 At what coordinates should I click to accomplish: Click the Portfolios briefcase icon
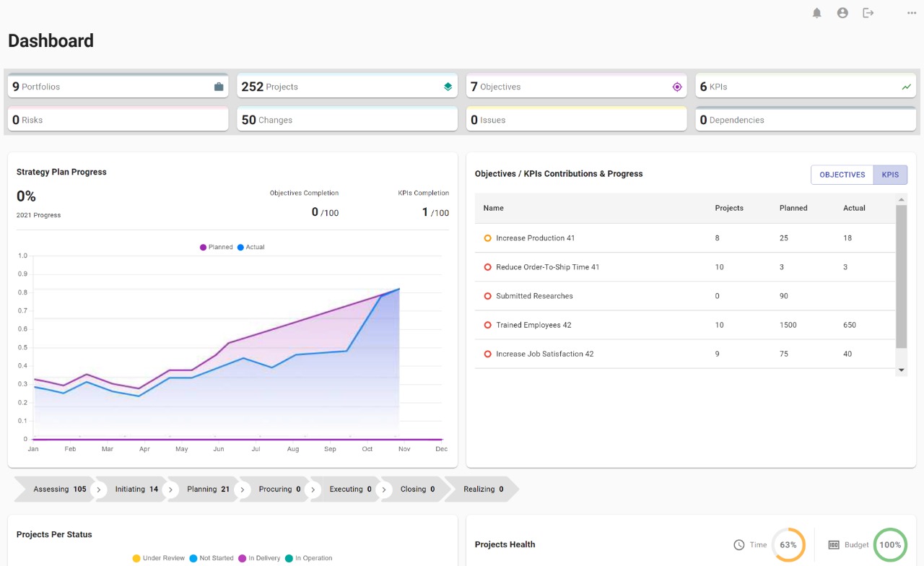click(219, 87)
